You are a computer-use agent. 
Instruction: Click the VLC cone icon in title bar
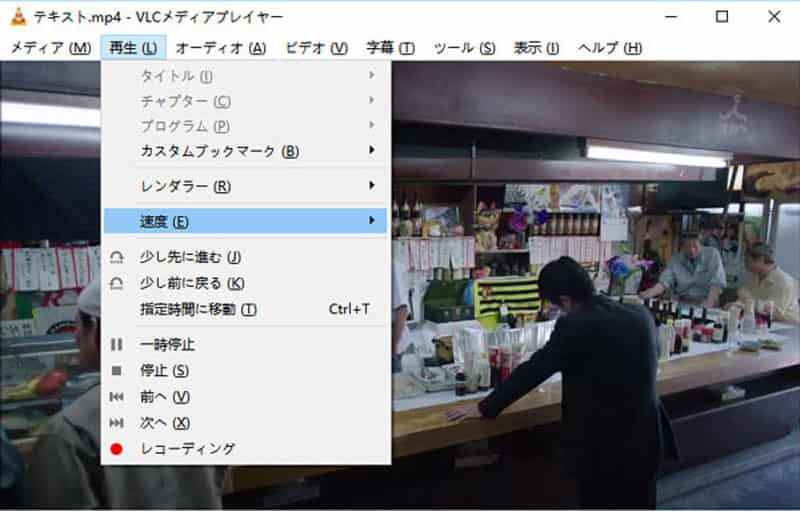[18, 16]
